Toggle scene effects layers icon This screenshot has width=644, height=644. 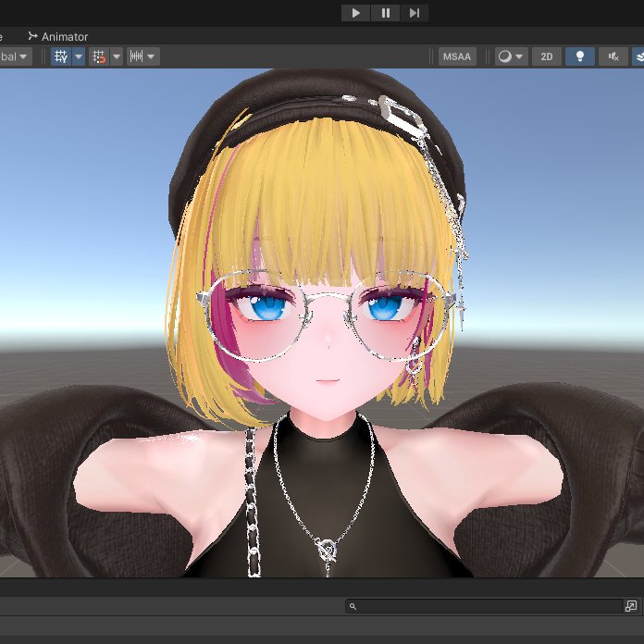point(638,56)
